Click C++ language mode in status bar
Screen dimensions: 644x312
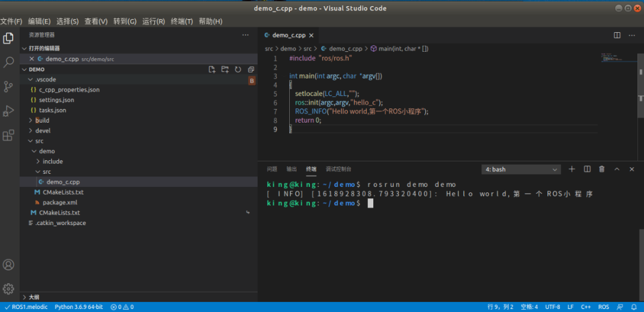[586, 307]
